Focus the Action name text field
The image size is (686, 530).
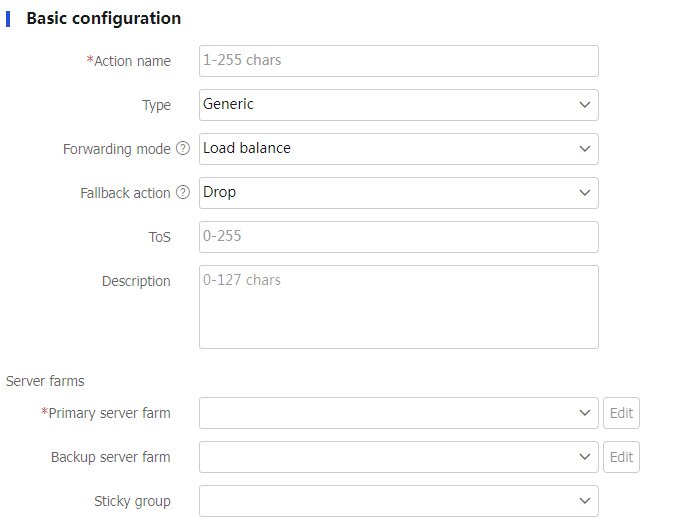(398, 61)
